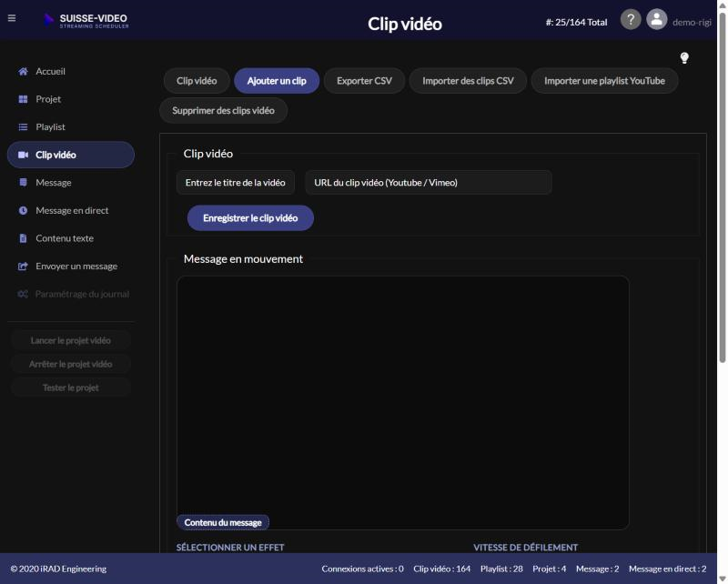The width and height of the screenshot is (728, 584).
Task: Click the Paramétrage du journal gears icon
Action: click(23, 294)
